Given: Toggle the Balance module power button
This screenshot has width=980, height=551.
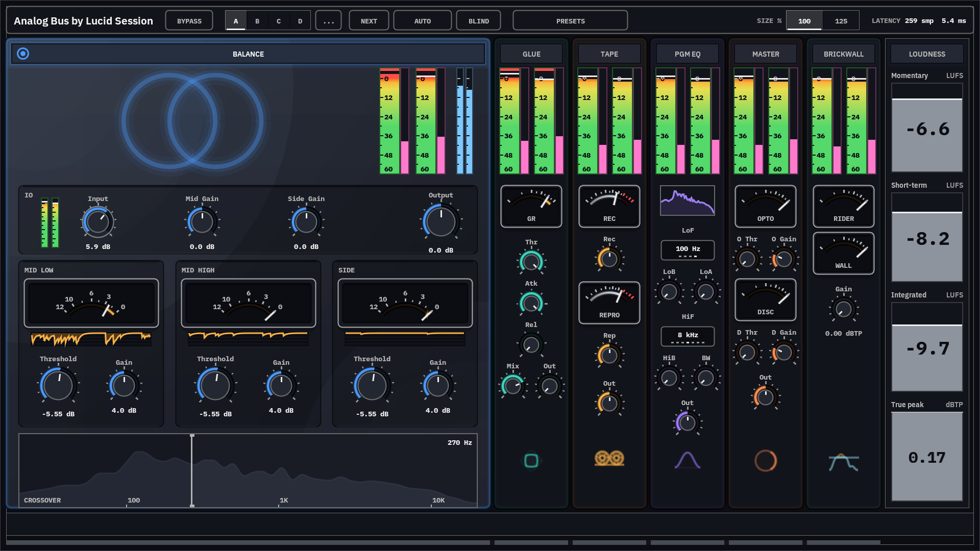Looking at the screenshot, I should (x=23, y=54).
